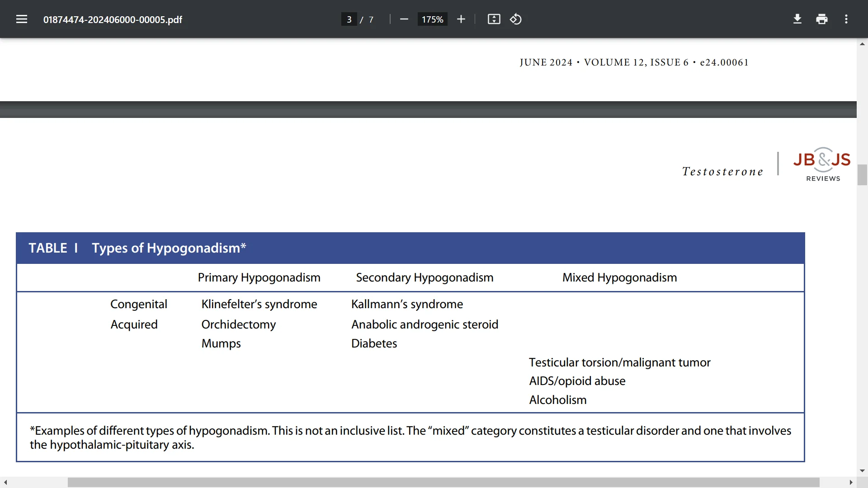This screenshot has width=868, height=488.
Task: Click the 'AIDS/opioid abuse' cell
Action: (x=577, y=381)
